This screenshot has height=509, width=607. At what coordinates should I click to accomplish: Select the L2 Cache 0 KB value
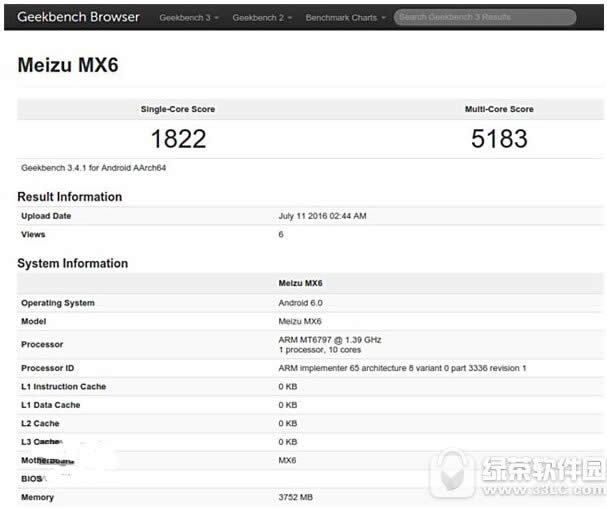[288, 423]
